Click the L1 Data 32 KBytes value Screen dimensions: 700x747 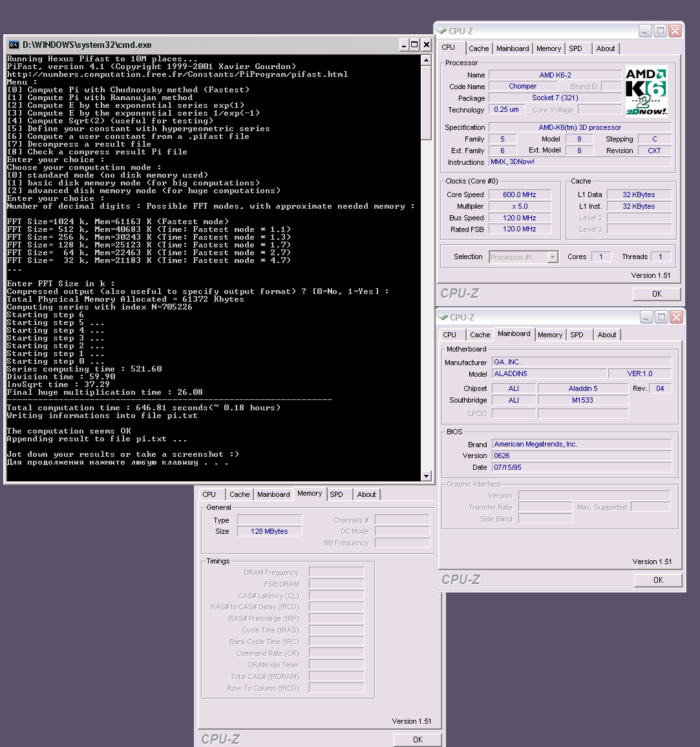click(639, 195)
